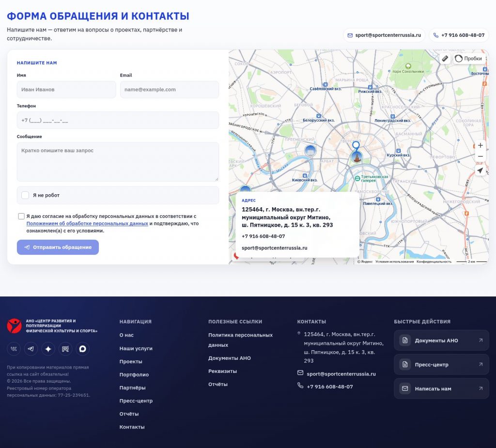Open "Отчёты" under Полезные ссылки

(x=218, y=385)
